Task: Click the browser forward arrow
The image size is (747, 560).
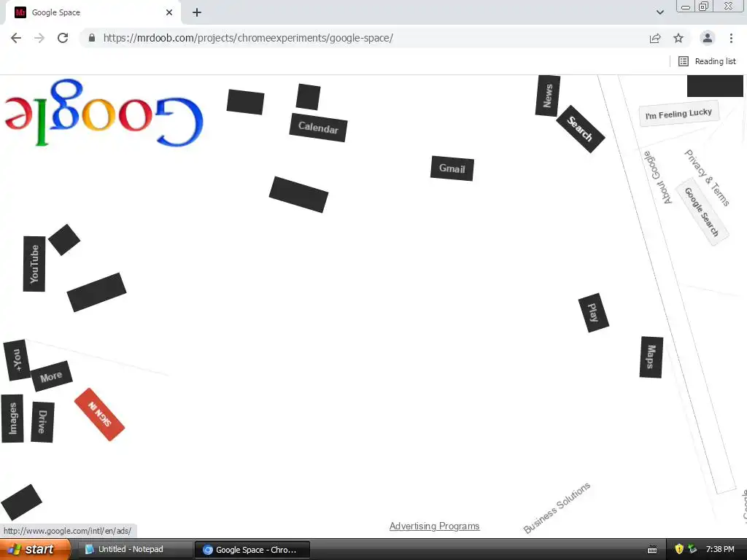Action: pyautogui.click(x=39, y=38)
